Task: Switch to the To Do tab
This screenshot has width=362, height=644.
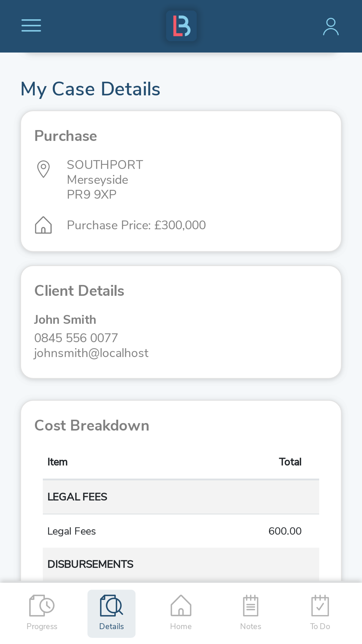Action: pos(320,613)
